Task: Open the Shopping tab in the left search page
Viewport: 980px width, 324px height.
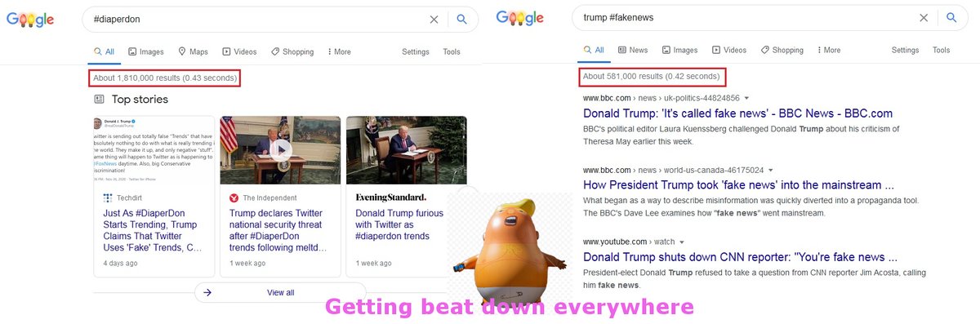Action: pos(292,51)
